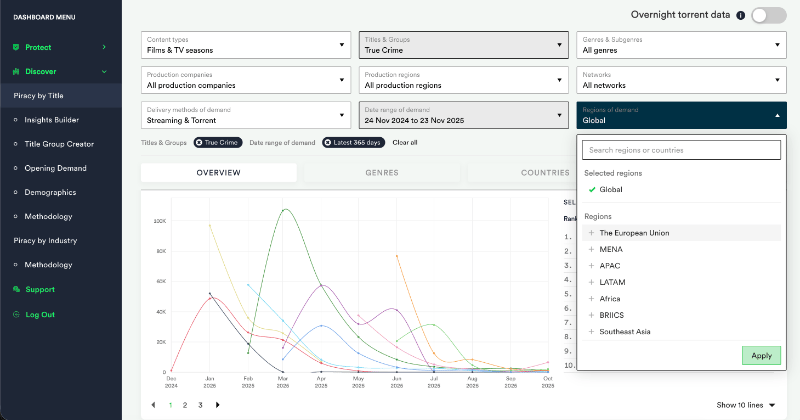
Task: Open the Networks dropdown
Action: click(x=682, y=80)
